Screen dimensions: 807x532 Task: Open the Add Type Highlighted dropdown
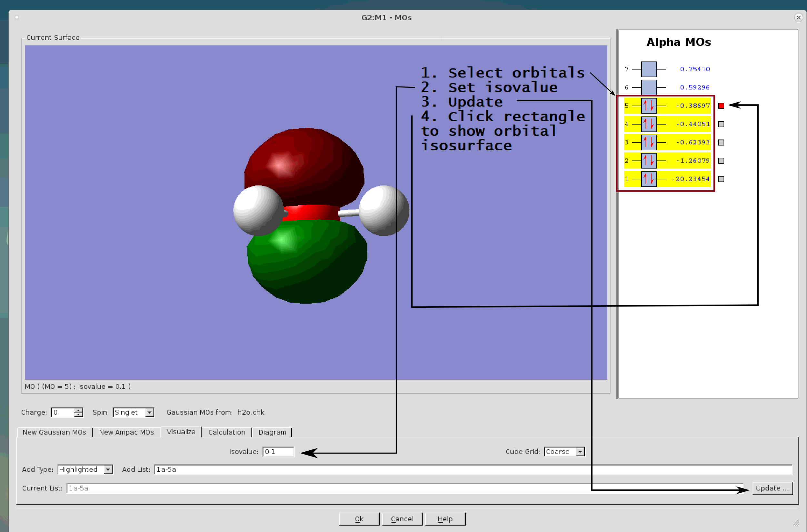(x=85, y=469)
